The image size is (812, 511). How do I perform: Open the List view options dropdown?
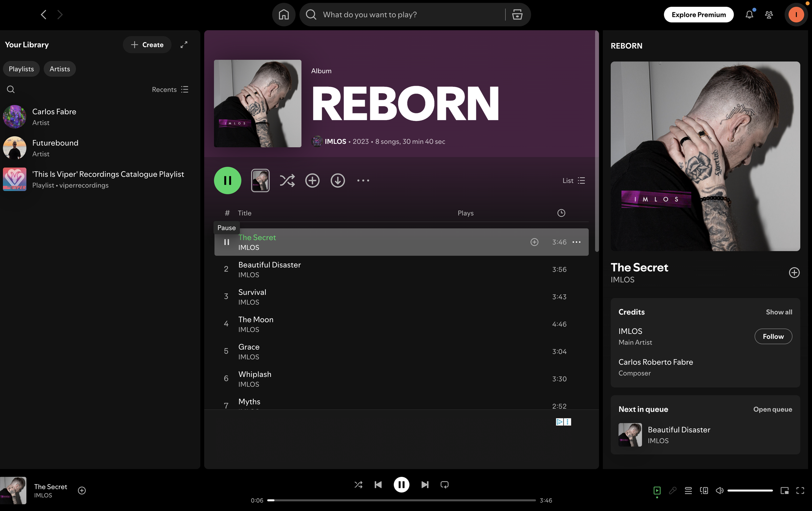[x=574, y=180]
